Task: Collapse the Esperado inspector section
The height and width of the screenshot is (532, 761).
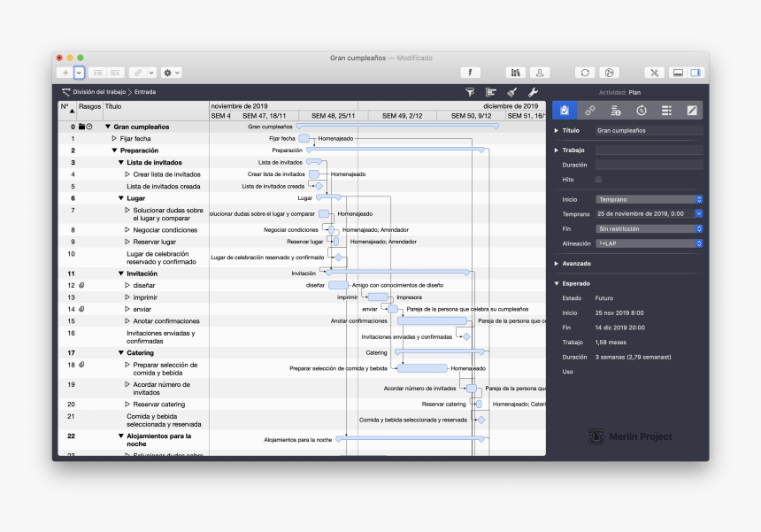Action: pyautogui.click(x=557, y=283)
